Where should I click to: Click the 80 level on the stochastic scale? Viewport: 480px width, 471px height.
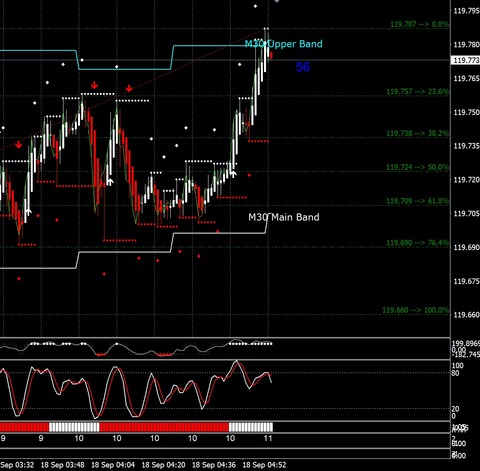(x=455, y=373)
